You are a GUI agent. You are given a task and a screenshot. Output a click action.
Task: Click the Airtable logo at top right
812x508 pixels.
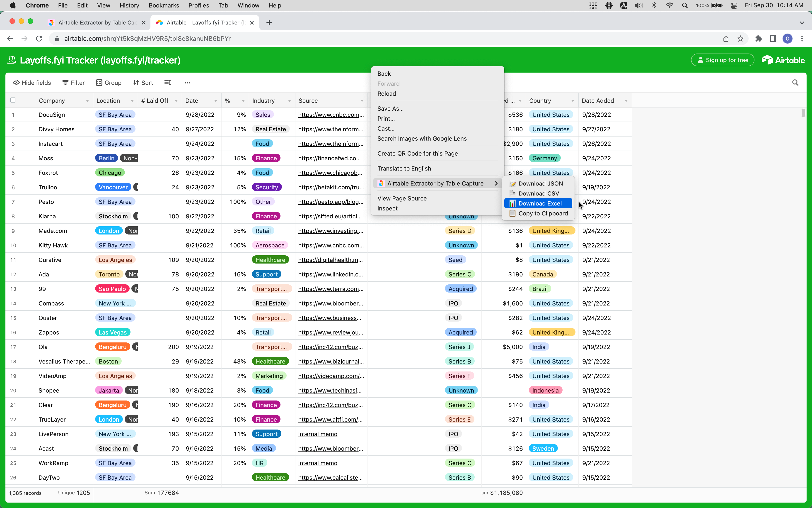click(783, 60)
